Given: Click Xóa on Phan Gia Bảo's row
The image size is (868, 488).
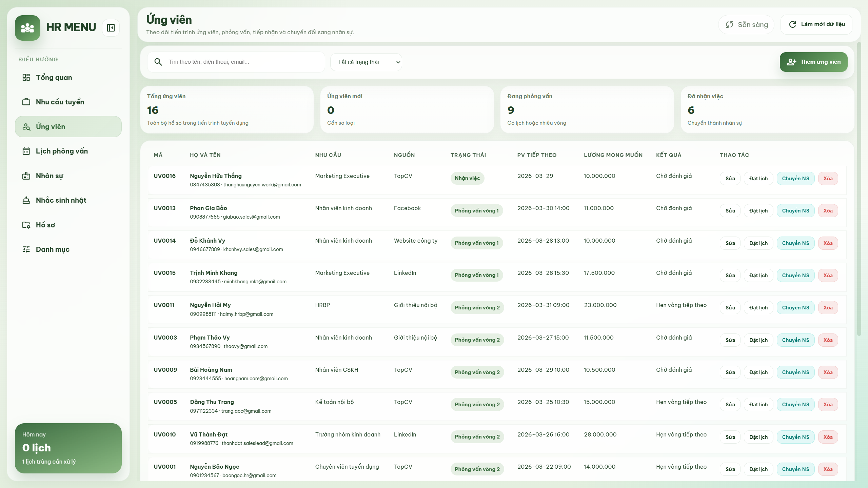Looking at the screenshot, I should (x=828, y=210).
